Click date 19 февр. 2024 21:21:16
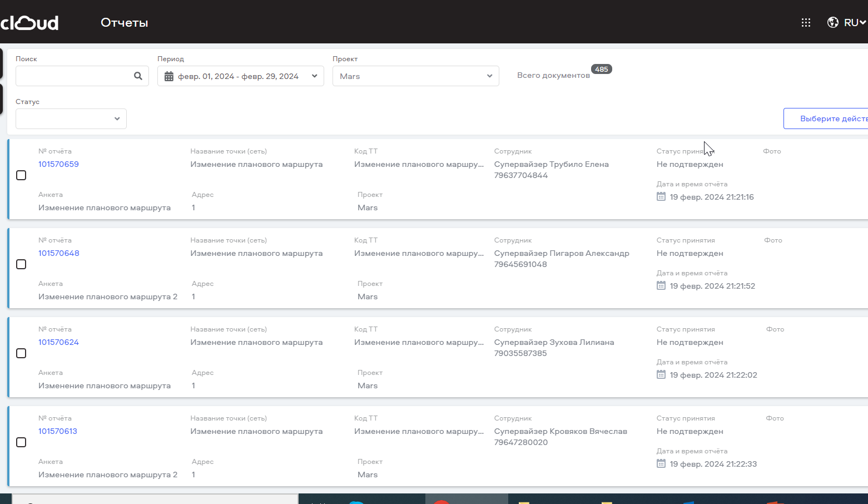 click(x=712, y=197)
